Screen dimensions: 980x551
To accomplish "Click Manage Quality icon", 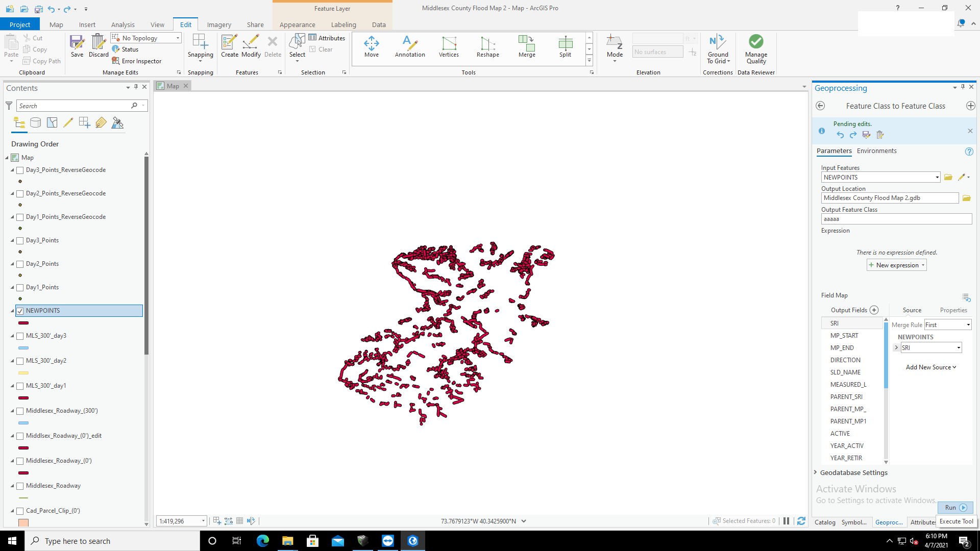I will pyautogui.click(x=756, y=42).
